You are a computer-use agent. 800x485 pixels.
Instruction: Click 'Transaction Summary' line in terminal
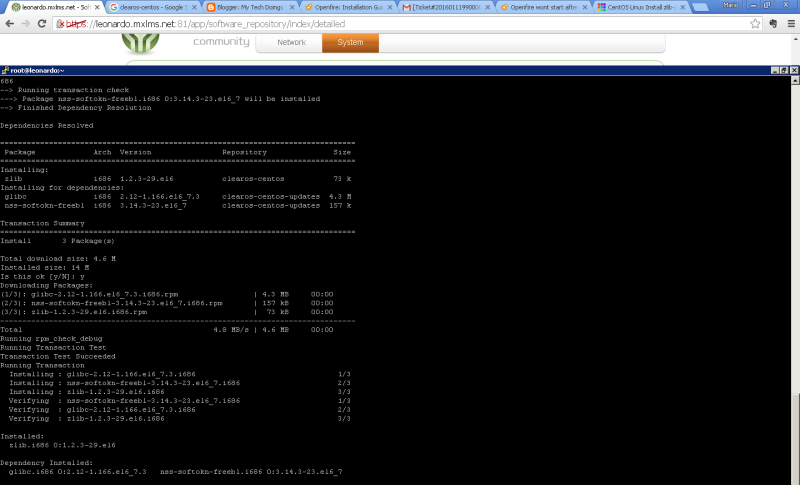(42, 223)
